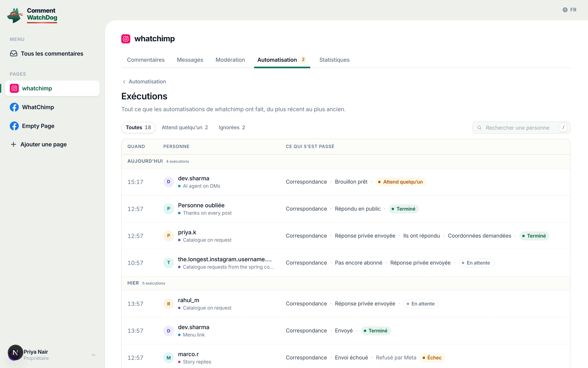The image size is (588, 368).
Task: Click 'Brouillon prêt' step text
Action: tap(351, 182)
